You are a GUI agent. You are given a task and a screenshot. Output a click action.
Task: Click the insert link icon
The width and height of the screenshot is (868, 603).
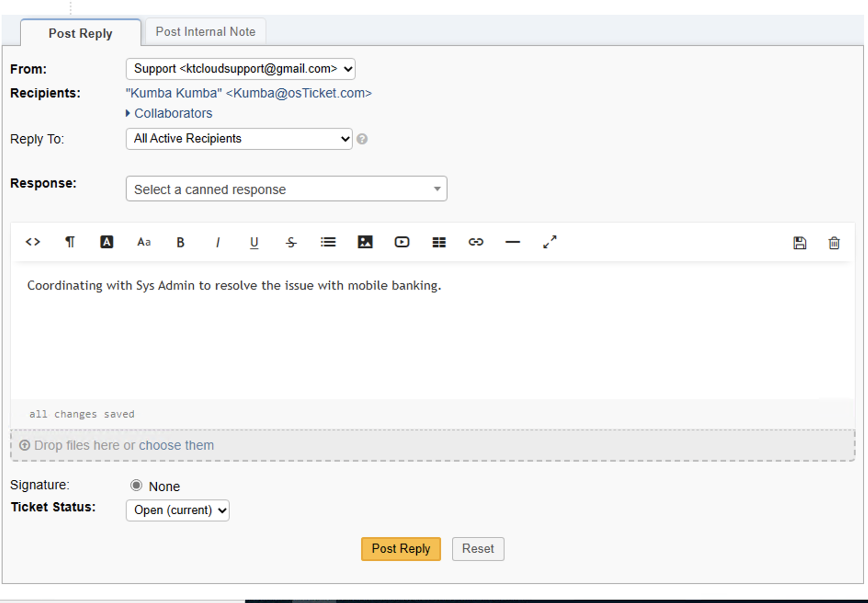pyautogui.click(x=476, y=242)
